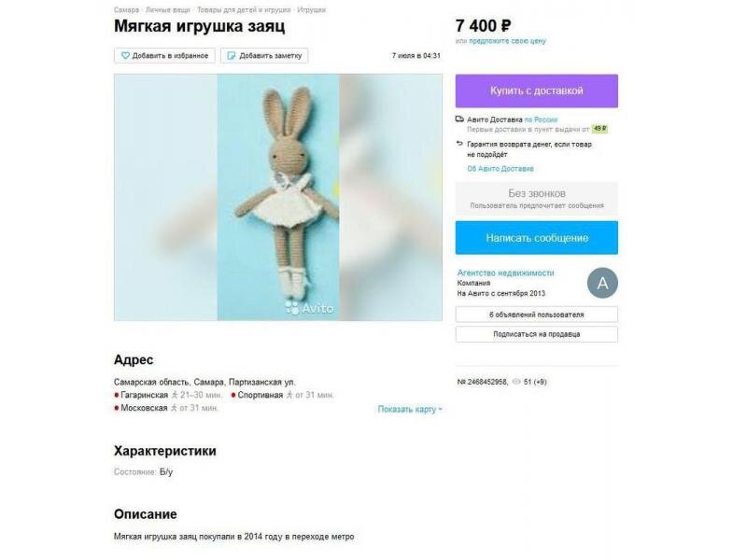Click the note icon in add note button
Screen dimensions: 747x560
pos(232,56)
